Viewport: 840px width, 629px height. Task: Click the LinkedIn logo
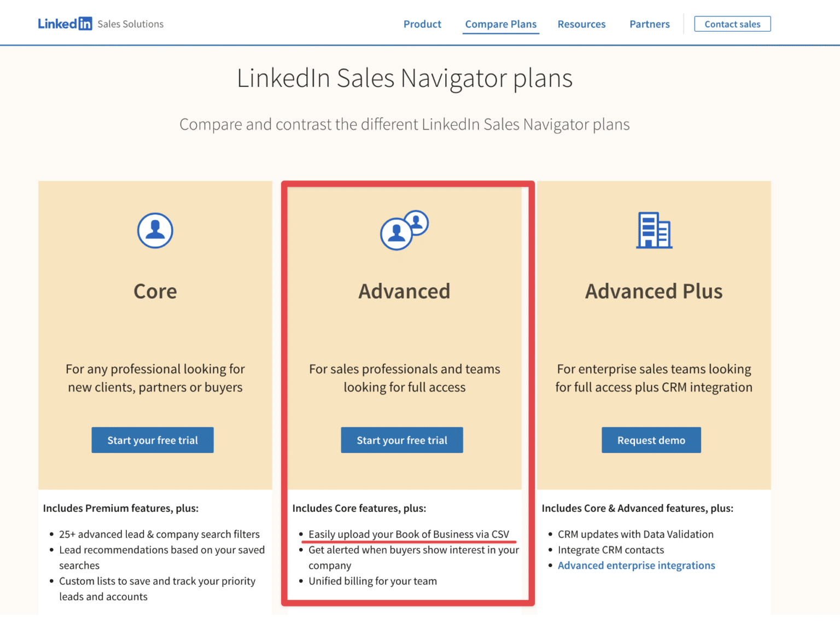point(65,23)
